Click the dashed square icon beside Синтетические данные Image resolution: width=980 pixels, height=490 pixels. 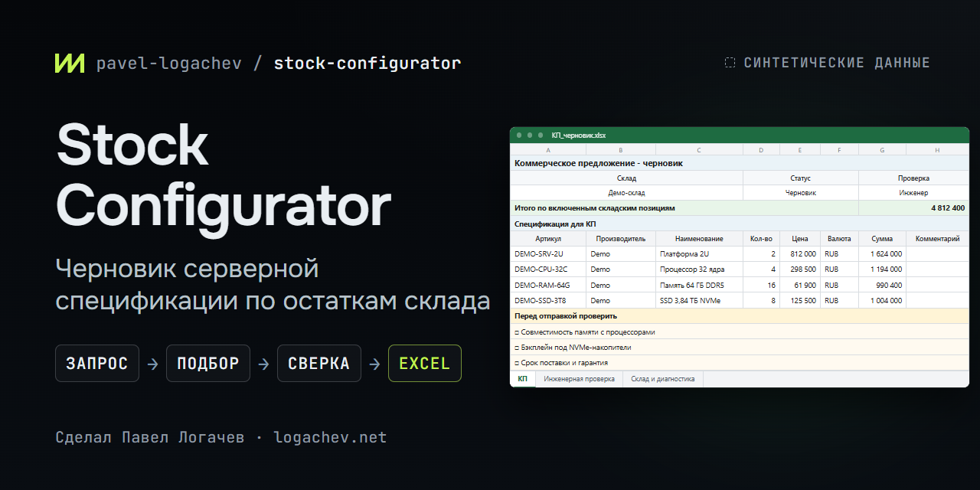pos(730,63)
